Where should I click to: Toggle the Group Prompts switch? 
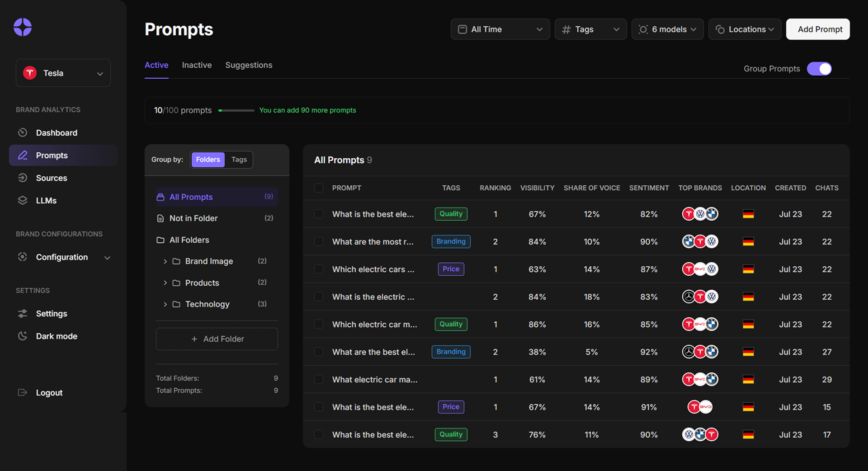pyautogui.click(x=819, y=69)
